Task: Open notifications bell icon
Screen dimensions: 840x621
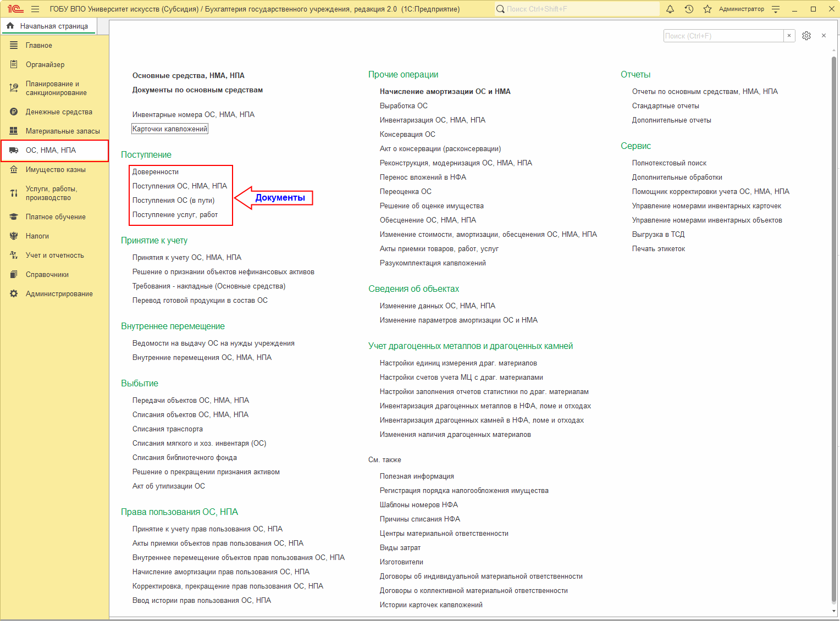Action: (670, 9)
